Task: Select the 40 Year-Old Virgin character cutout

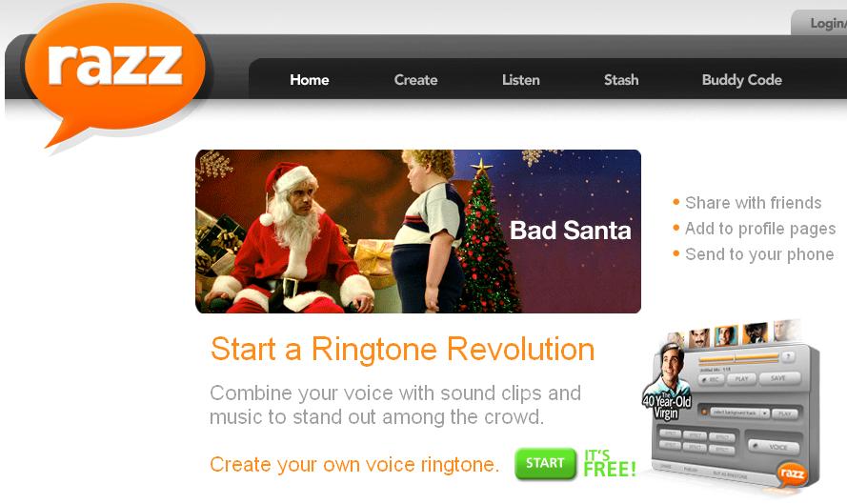Action: [x=667, y=382]
